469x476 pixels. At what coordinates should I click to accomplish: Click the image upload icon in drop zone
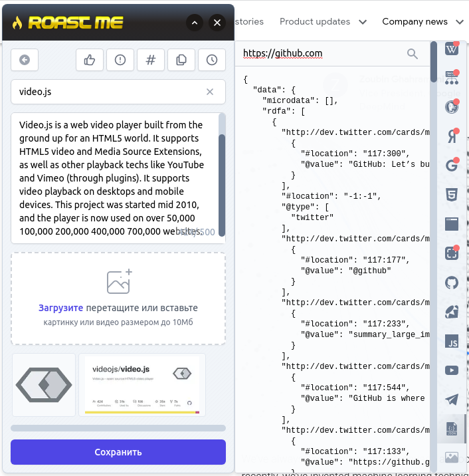(119, 281)
